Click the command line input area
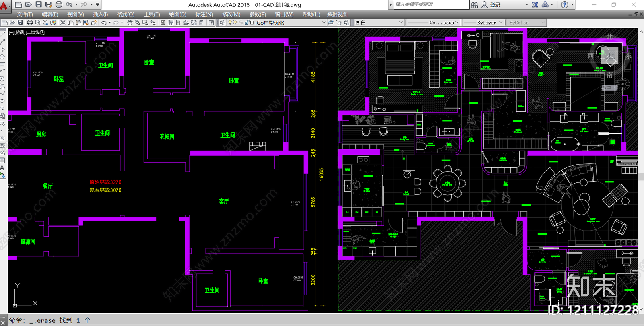The width and height of the screenshot is (644, 326). click(322, 320)
